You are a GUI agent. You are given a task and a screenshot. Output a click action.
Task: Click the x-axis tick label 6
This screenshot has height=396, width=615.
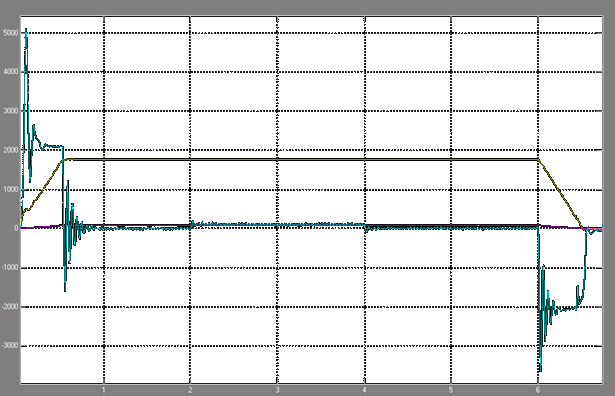pos(538,390)
